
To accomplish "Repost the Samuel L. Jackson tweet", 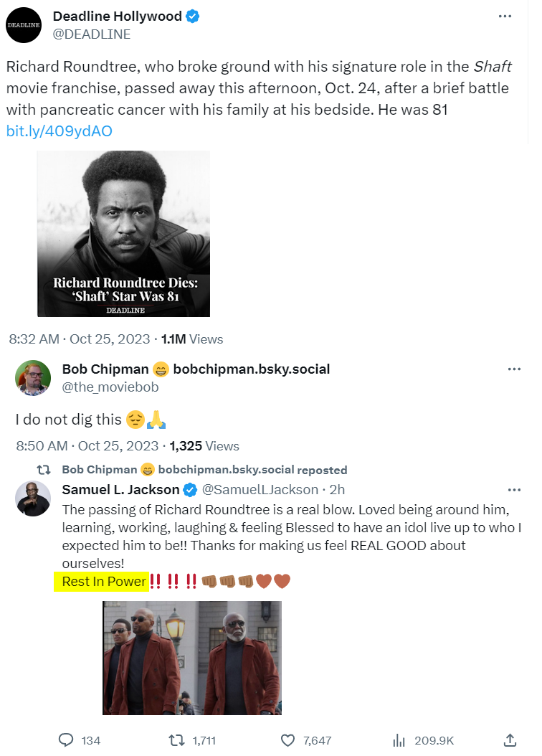I will 176,740.
